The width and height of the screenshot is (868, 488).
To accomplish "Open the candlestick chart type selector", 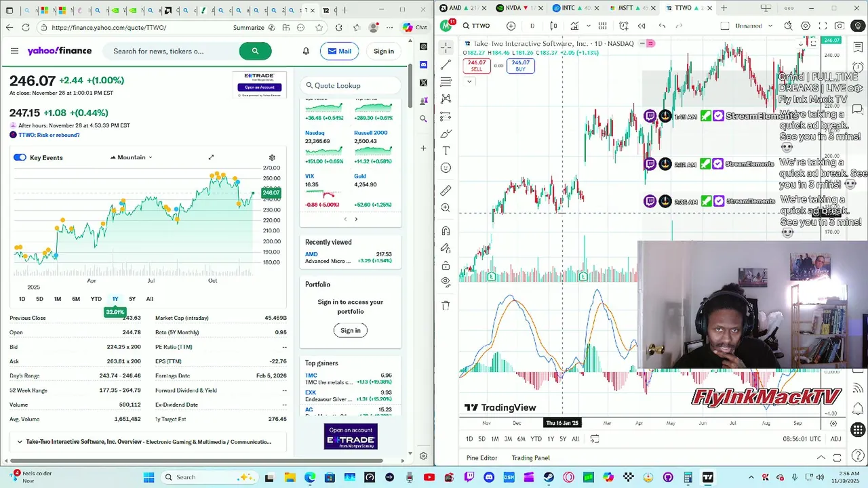I will 553,26.
